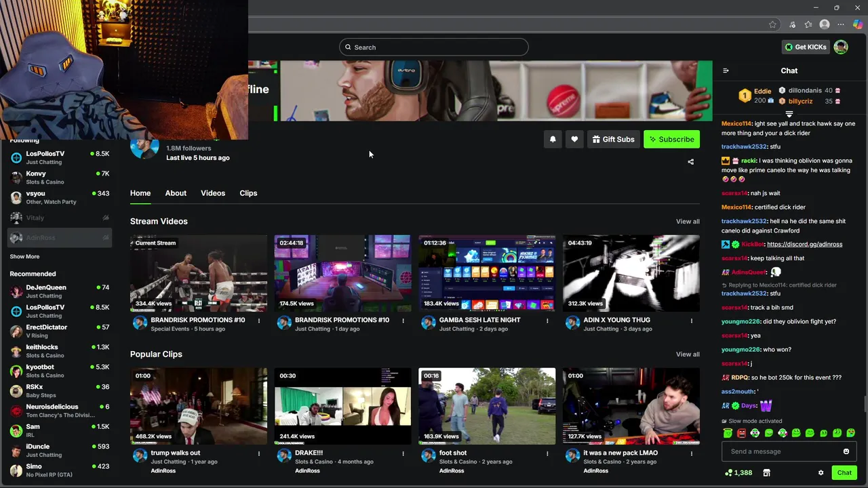
Task: Click the red angry emote
Action: tap(741, 432)
